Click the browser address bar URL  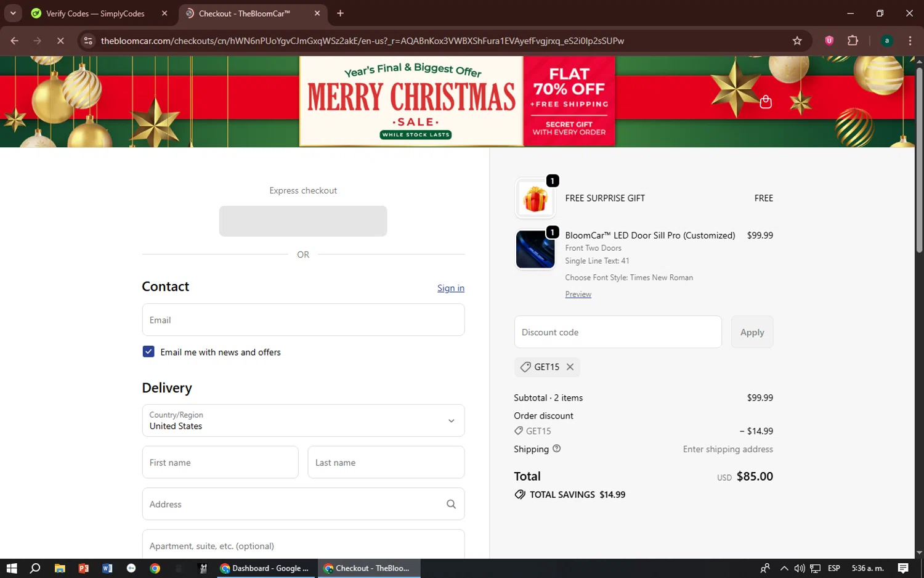[362, 41]
